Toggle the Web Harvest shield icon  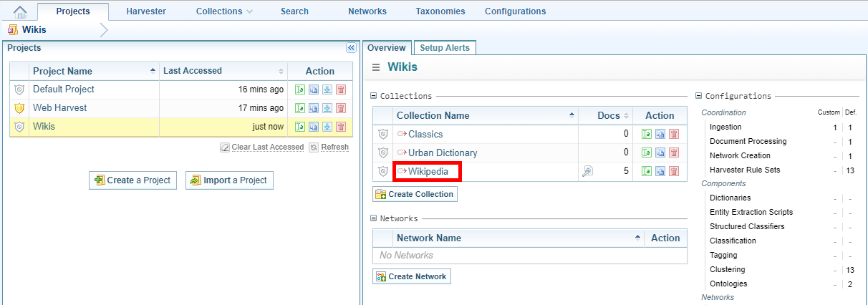pos(19,108)
